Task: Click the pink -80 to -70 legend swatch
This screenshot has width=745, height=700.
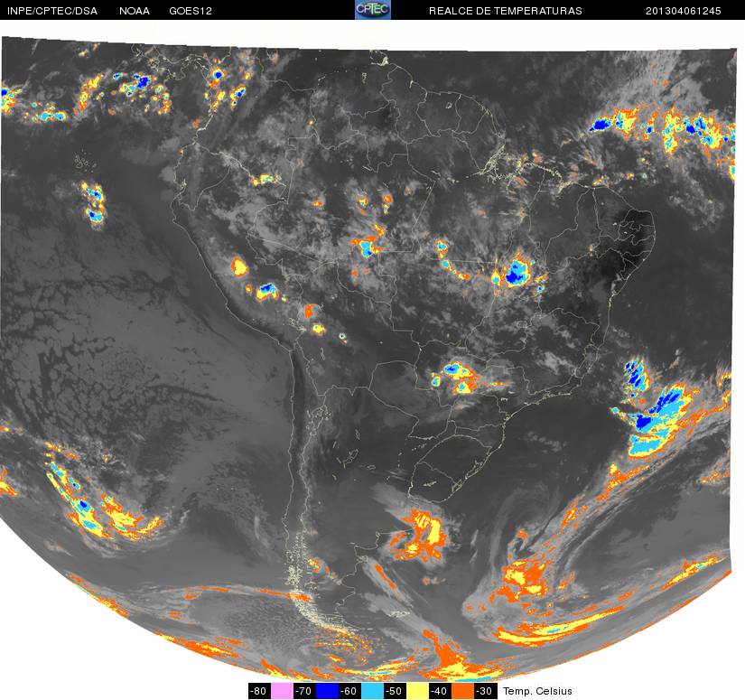Action: click(283, 691)
